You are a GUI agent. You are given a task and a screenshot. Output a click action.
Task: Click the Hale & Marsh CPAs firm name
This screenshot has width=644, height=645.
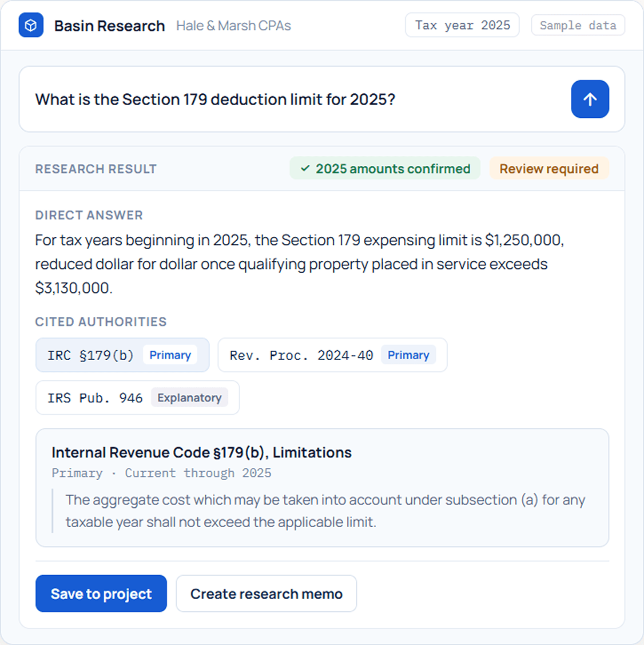pyautogui.click(x=234, y=26)
